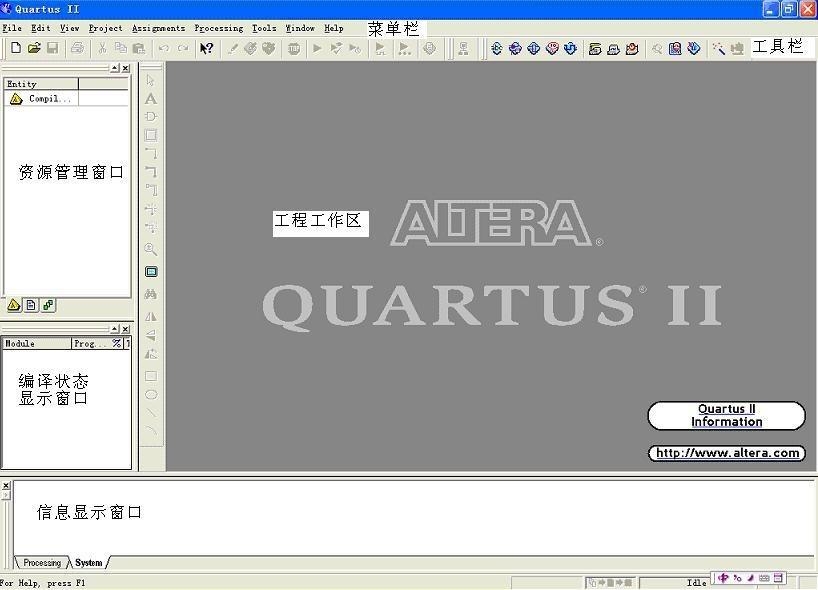The height and width of the screenshot is (590, 818).
Task: Select the Text tool (A) icon
Action: pyautogui.click(x=151, y=99)
